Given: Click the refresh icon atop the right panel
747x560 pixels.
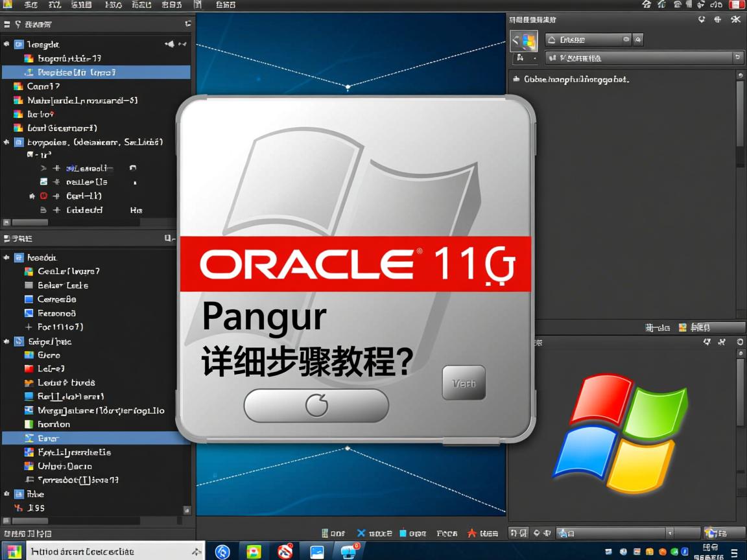Looking at the screenshot, I should (x=702, y=19).
